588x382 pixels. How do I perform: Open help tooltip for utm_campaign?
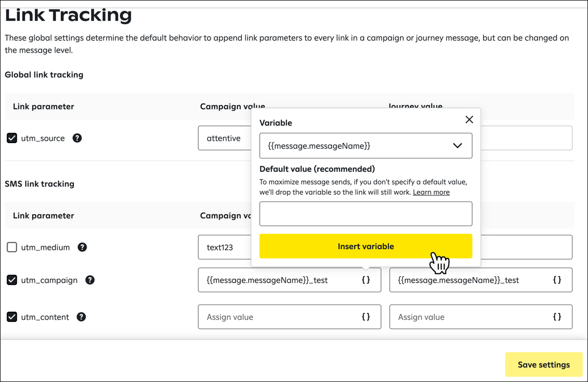90,280
